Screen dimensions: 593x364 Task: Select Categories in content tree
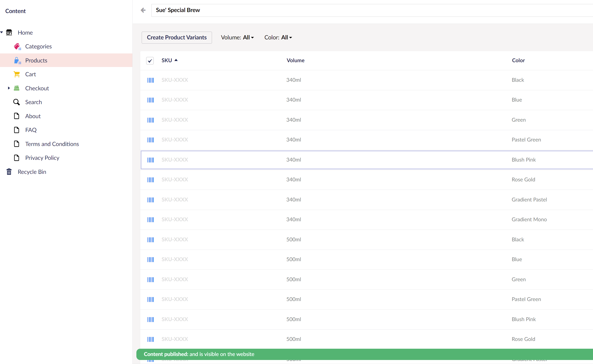tap(38, 46)
